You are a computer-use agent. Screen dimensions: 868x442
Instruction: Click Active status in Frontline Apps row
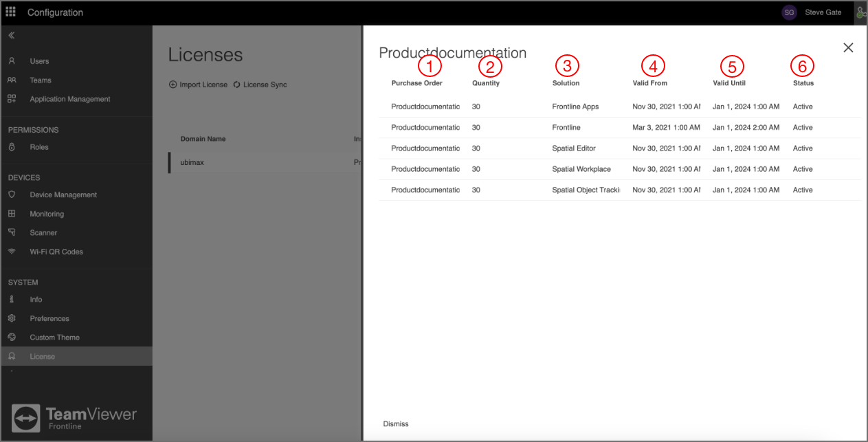click(803, 107)
